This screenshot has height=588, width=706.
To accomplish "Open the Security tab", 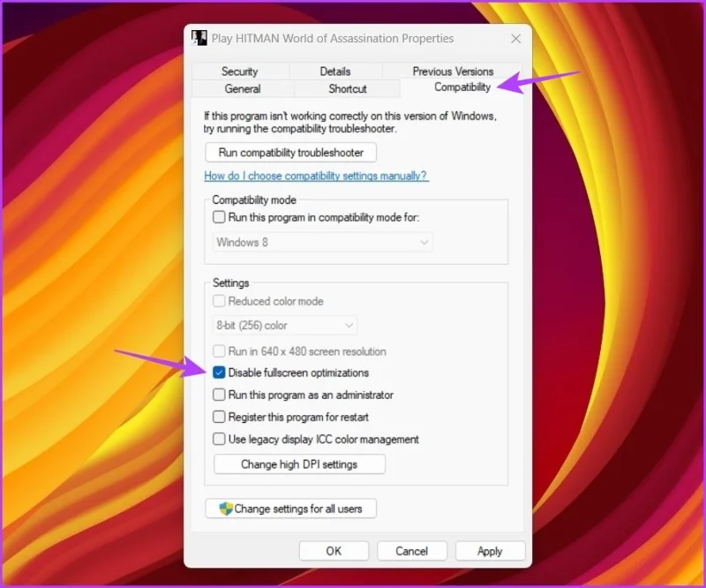I will pos(239,72).
